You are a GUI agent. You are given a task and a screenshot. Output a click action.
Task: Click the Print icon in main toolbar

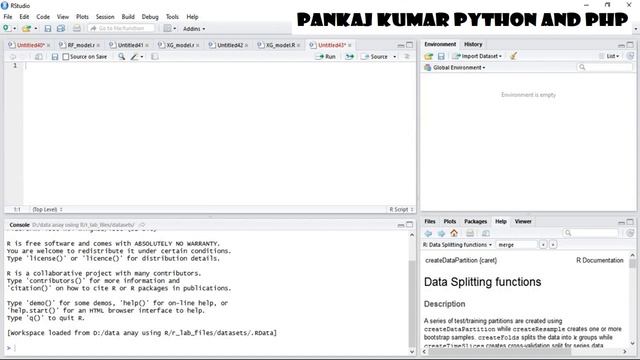pyautogui.click(x=77, y=29)
